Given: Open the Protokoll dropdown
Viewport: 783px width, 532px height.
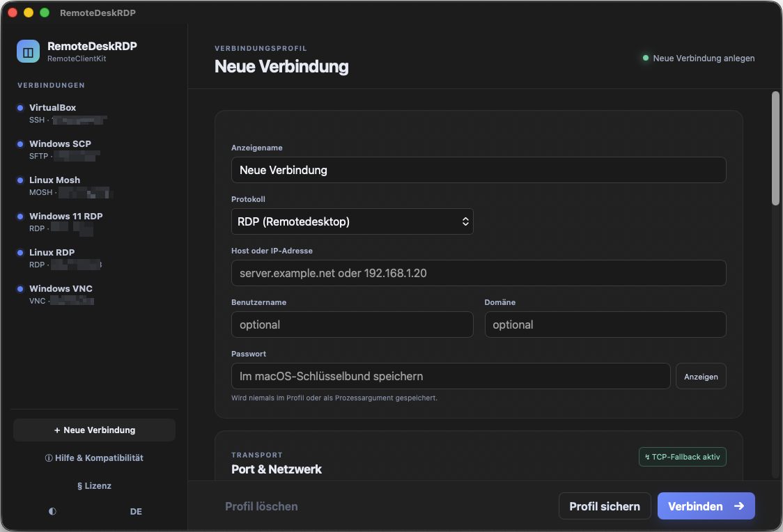Looking at the screenshot, I should 352,221.
